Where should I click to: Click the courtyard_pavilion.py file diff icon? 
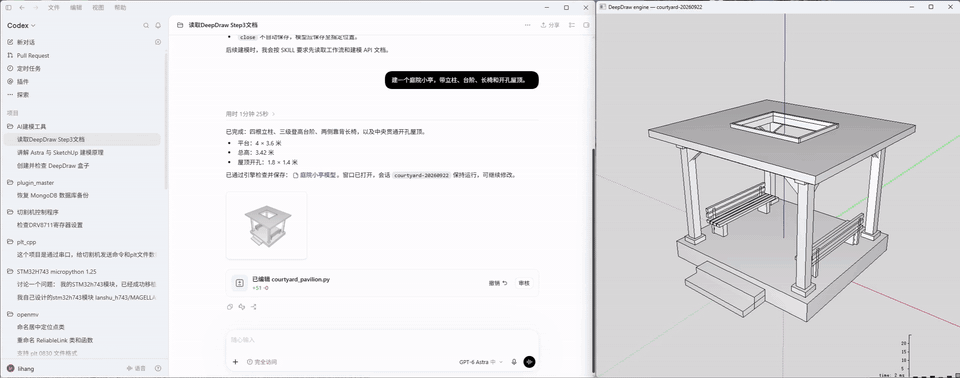click(239, 283)
